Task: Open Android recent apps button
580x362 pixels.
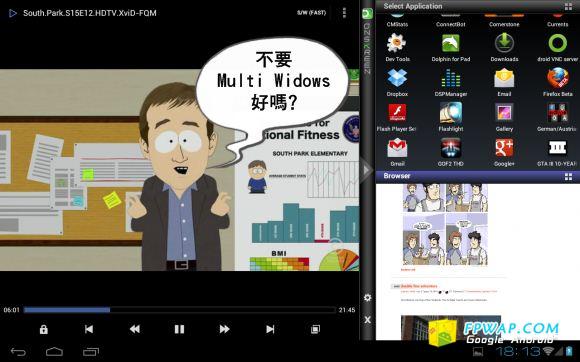Action: click(x=91, y=352)
